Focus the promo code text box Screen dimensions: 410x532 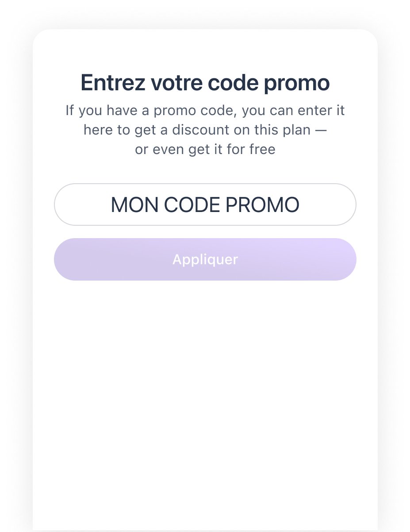[205, 204]
